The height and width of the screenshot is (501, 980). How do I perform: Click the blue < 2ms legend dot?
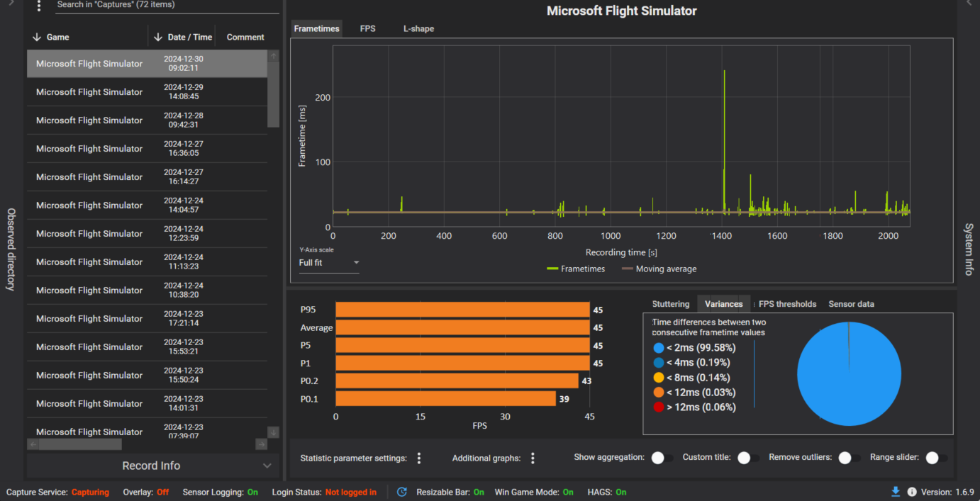(x=659, y=348)
